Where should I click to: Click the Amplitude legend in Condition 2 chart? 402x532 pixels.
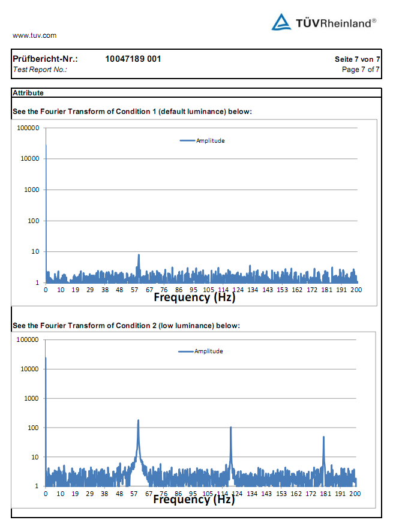[200, 351]
